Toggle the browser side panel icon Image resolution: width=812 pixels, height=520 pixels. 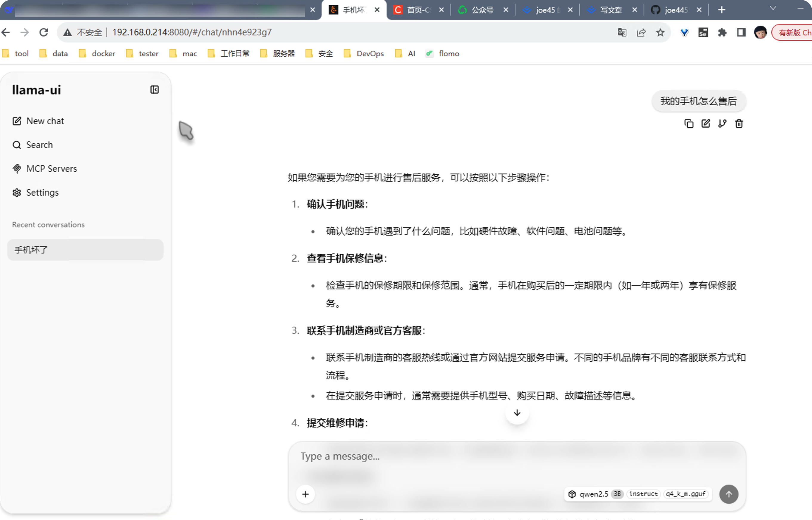tap(741, 32)
